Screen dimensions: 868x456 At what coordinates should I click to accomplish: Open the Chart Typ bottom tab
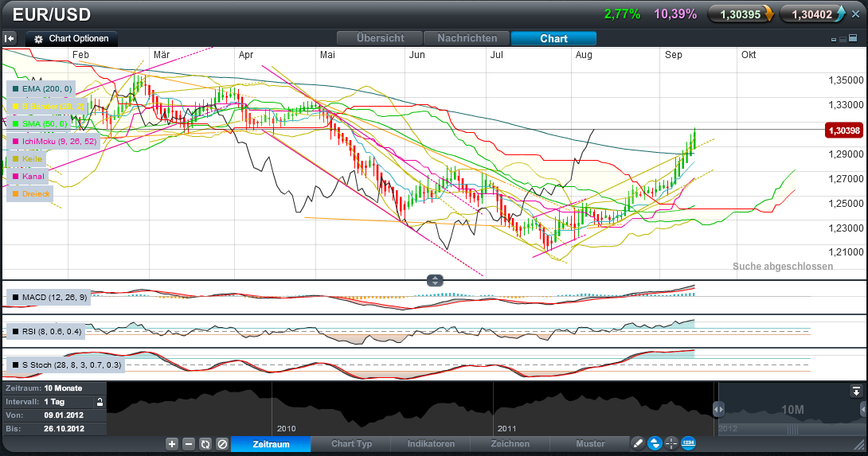click(351, 444)
